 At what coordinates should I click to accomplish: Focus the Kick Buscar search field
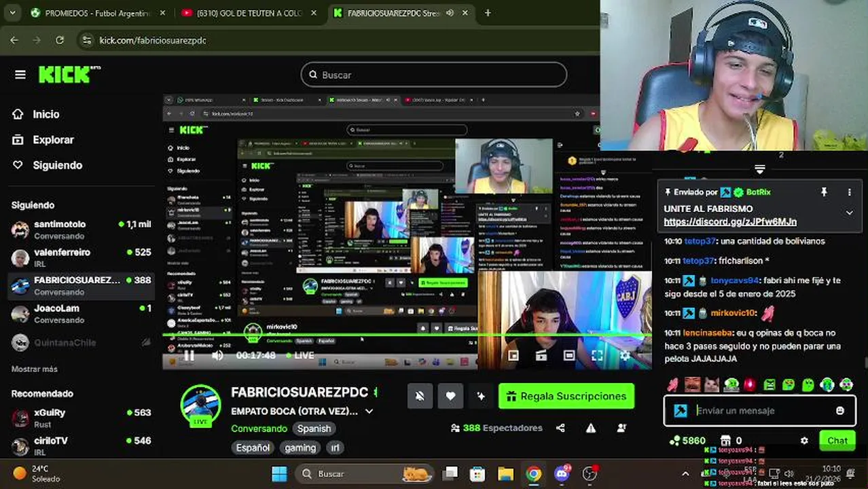pos(434,75)
